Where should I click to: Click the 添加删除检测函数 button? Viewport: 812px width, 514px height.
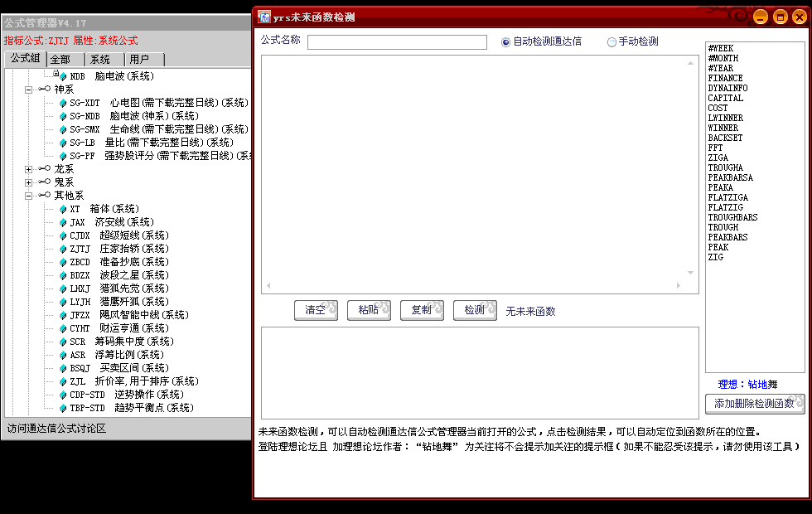[x=755, y=404]
